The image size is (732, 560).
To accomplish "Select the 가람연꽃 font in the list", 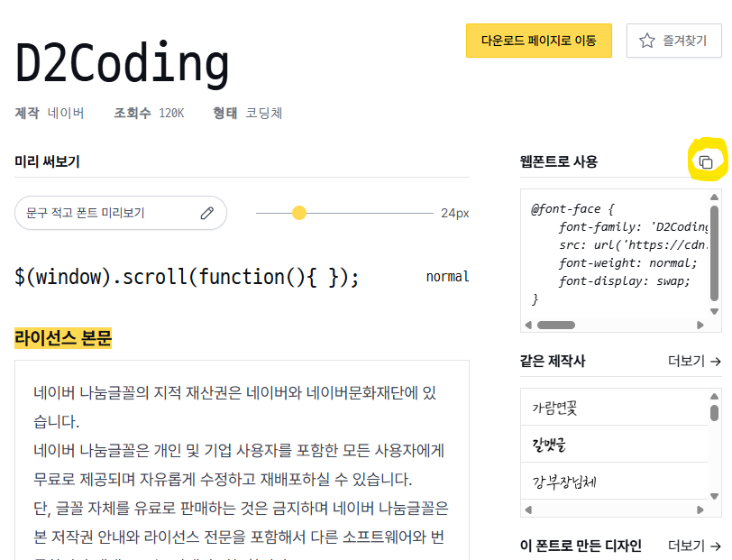I will (615, 407).
